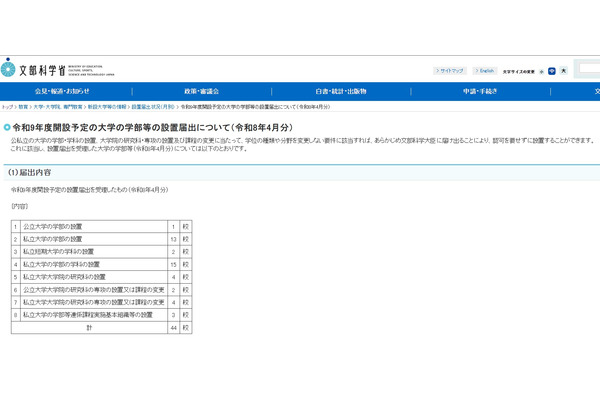Go to トップ in breadcrumb
The image size is (600, 400).
[7, 107]
